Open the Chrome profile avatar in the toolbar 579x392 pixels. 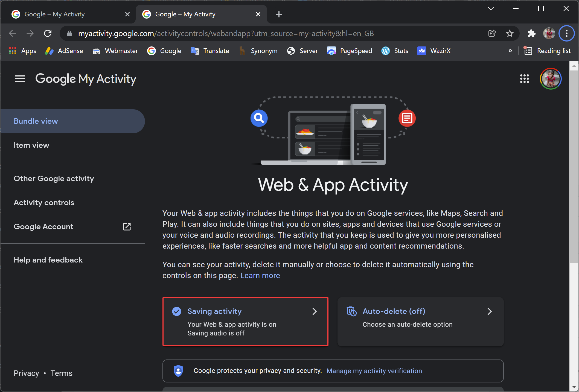click(x=549, y=33)
